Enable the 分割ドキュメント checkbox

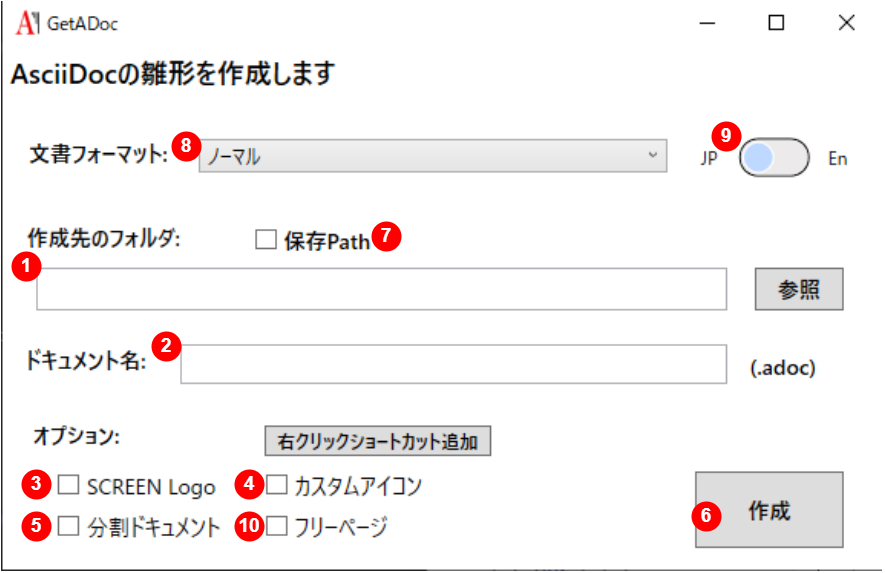coord(68,526)
